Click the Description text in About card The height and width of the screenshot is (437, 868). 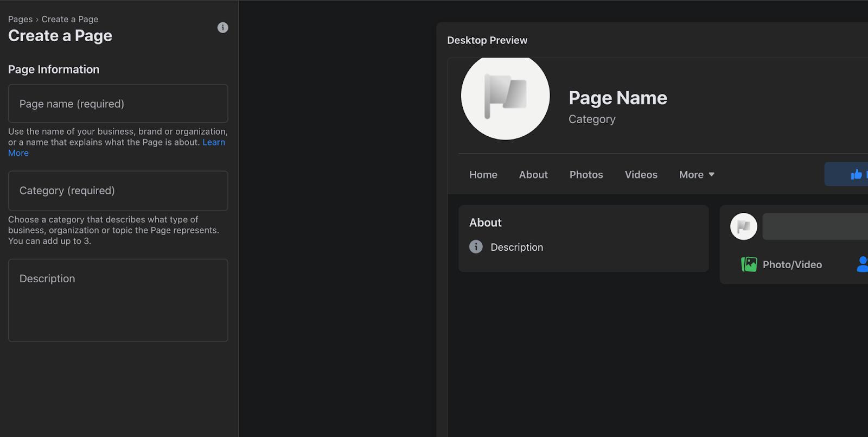tap(517, 247)
